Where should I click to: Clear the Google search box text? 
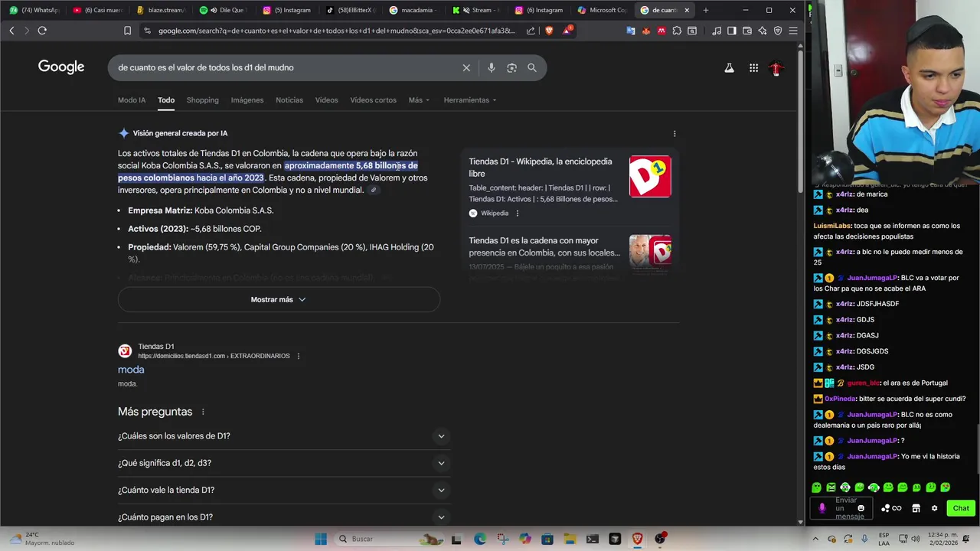[x=466, y=67]
